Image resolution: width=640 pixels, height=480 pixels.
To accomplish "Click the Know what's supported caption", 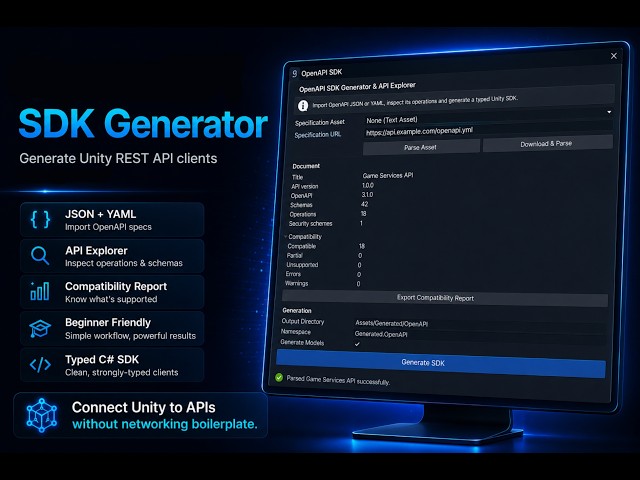I will click(x=111, y=299).
